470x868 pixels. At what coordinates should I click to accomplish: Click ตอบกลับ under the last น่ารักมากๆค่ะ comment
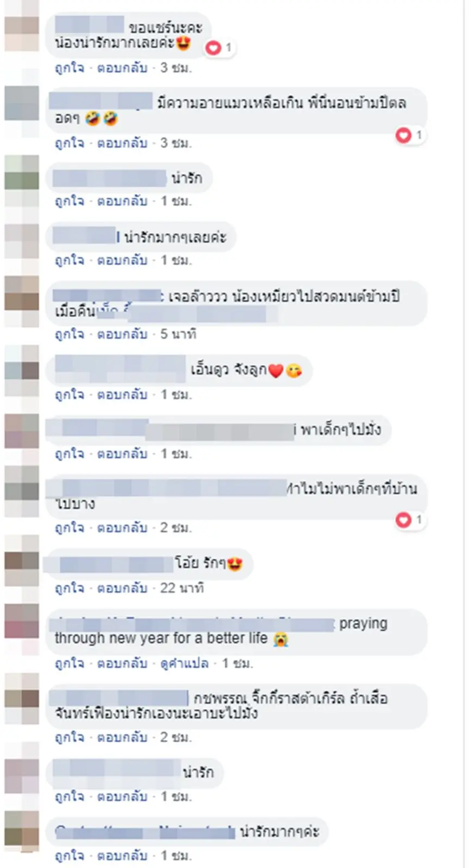[x=122, y=856]
